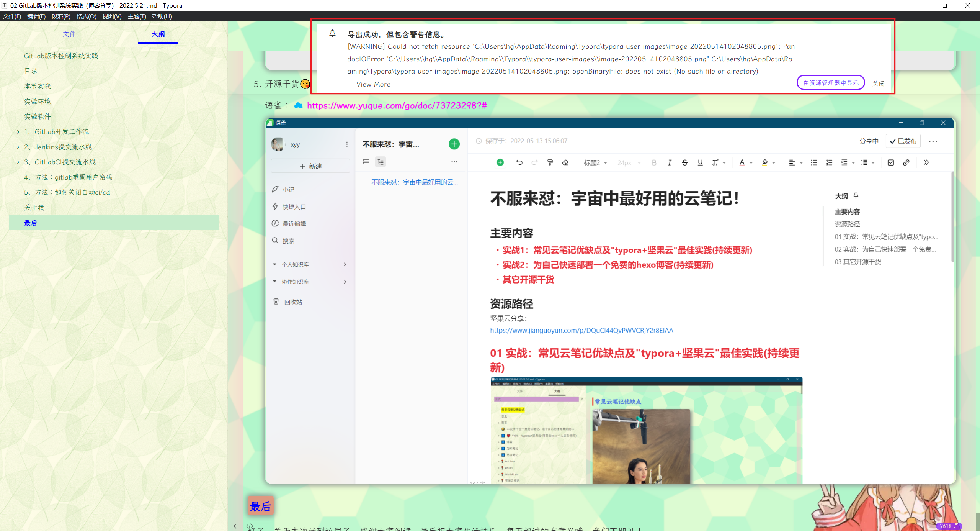Open the font color dropdown arrow
980x531 pixels.
tap(751, 163)
